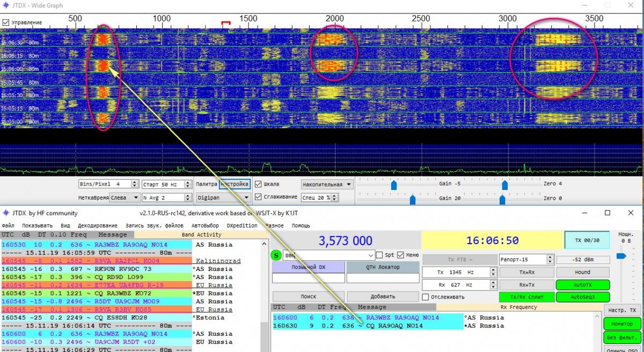Screen dimensions: 644x352
Task: Disable the Шкала checkbox
Action: 259,184
